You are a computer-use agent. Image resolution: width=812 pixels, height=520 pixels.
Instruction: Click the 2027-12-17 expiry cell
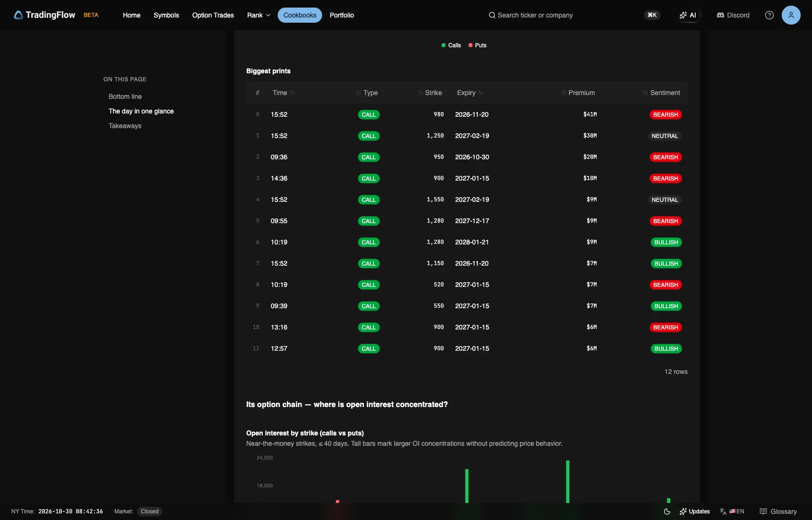pyautogui.click(x=472, y=221)
